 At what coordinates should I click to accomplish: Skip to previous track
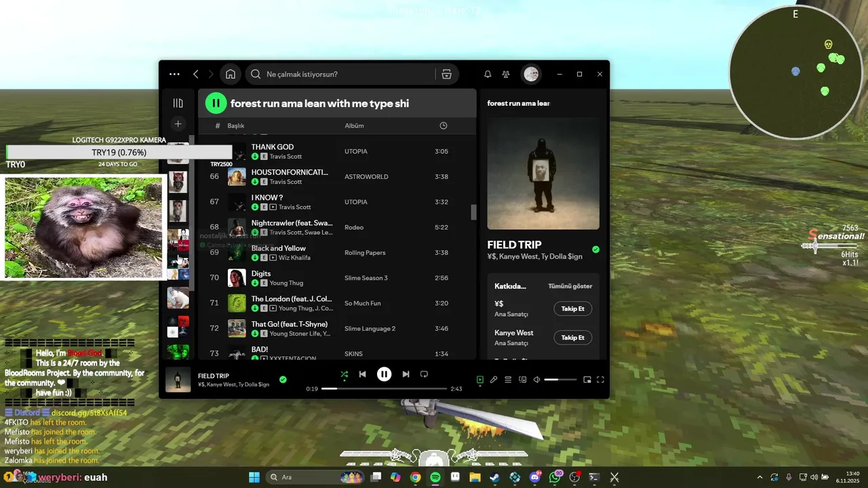pos(362,374)
